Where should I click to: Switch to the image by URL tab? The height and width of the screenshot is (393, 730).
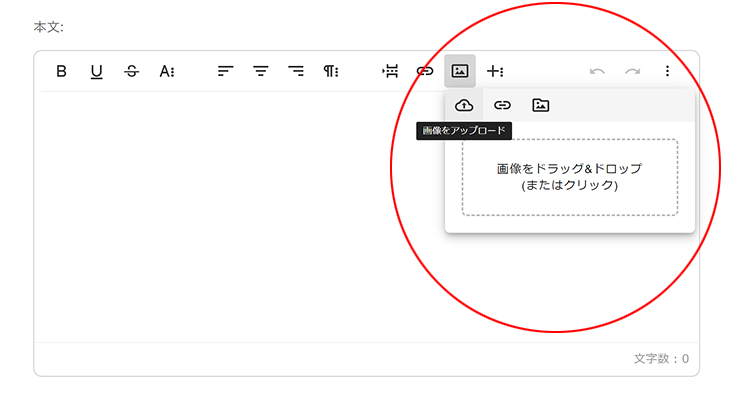pyautogui.click(x=502, y=105)
